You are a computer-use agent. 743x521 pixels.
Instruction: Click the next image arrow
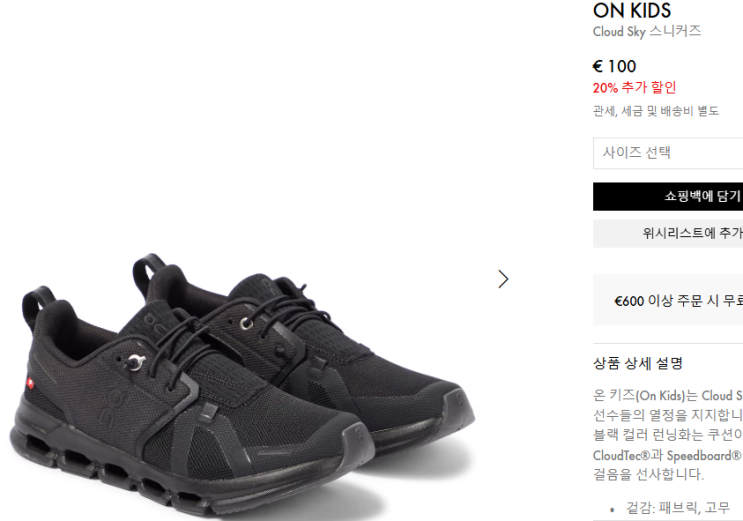tap(503, 279)
